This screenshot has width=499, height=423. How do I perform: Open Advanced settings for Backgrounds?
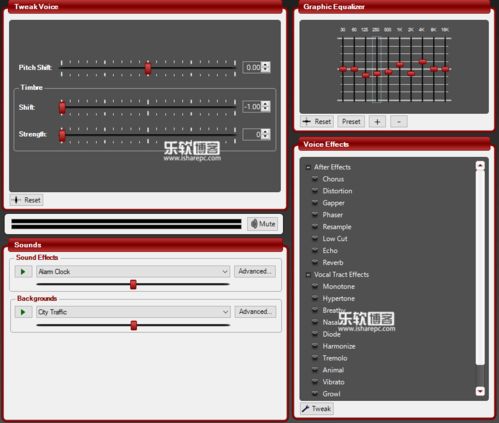point(255,312)
